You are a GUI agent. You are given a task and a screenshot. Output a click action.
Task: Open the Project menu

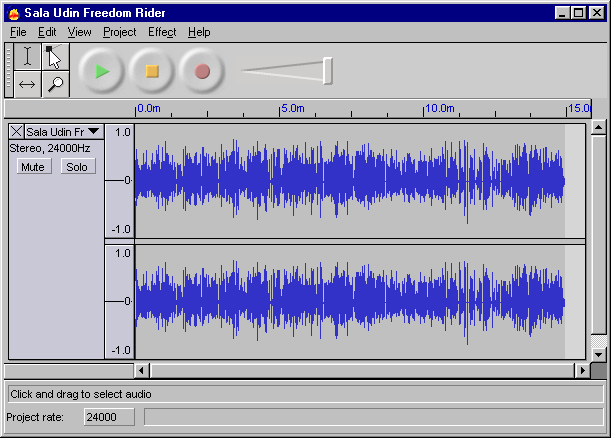tap(119, 32)
